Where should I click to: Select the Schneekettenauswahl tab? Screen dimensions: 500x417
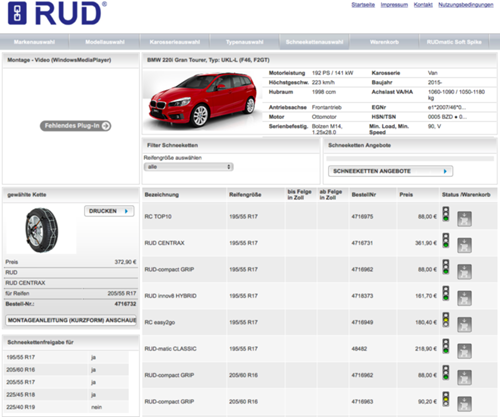pyautogui.click(x=314, y=42)
